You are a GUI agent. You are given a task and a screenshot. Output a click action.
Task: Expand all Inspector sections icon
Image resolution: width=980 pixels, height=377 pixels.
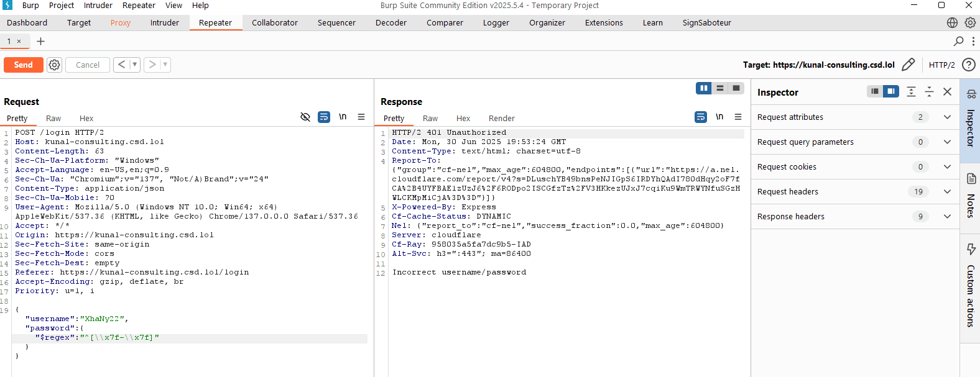click(911, 91)
